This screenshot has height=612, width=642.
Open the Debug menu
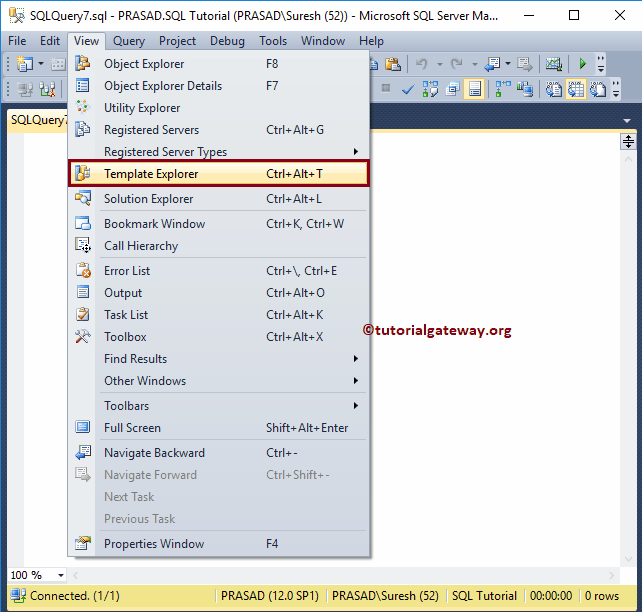coord(227,41)
